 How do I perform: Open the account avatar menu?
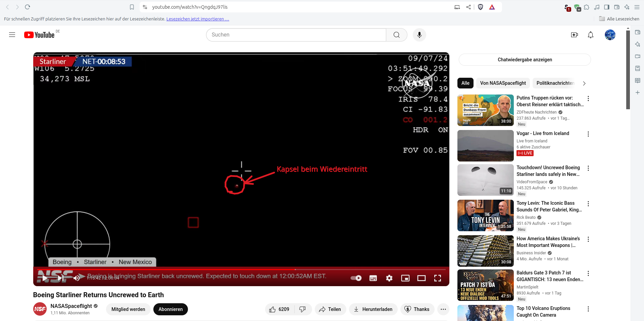610,35
